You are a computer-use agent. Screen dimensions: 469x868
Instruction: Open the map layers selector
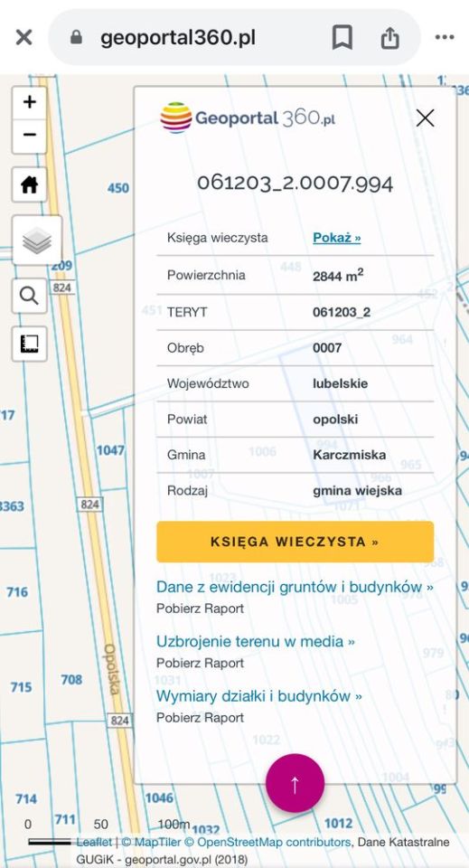point(37,241)
